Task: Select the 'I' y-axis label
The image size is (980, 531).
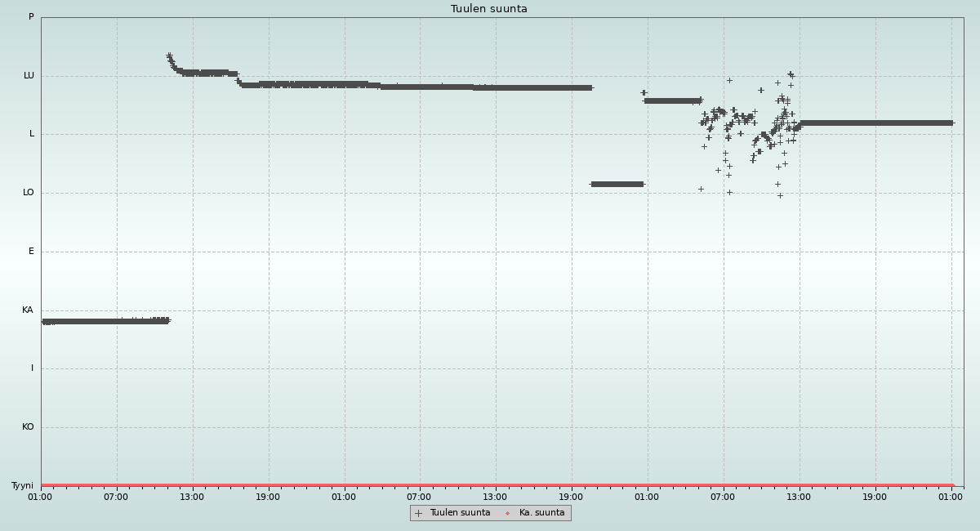Action: pyautogui.click(x=32, y=368)
